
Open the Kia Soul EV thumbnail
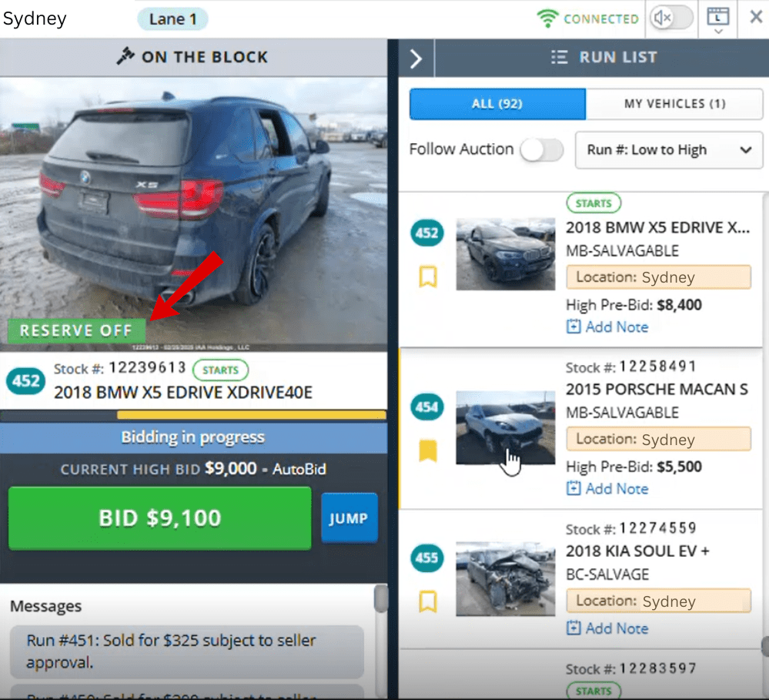coord(505,578)
